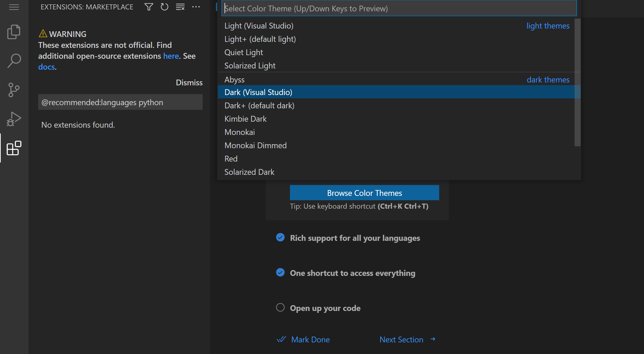The width and height of the screenshot is (644, 354).
Task: Open the Search view icon
Action: point(14,61)
